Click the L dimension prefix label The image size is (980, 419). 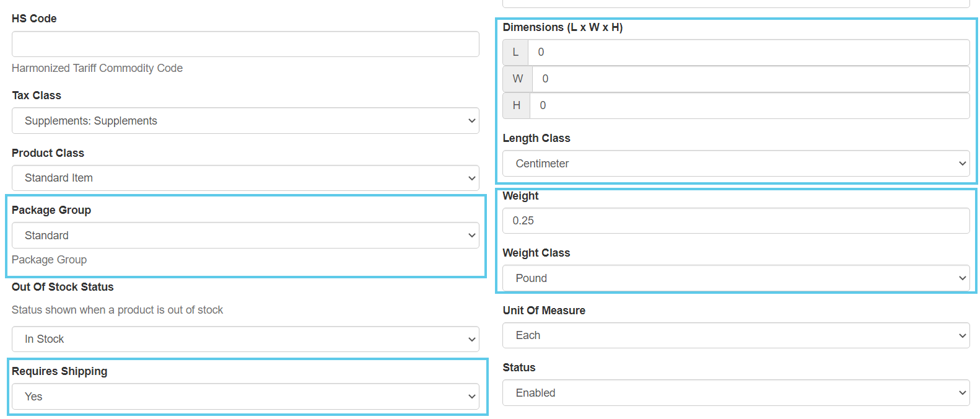pos(515,52)
